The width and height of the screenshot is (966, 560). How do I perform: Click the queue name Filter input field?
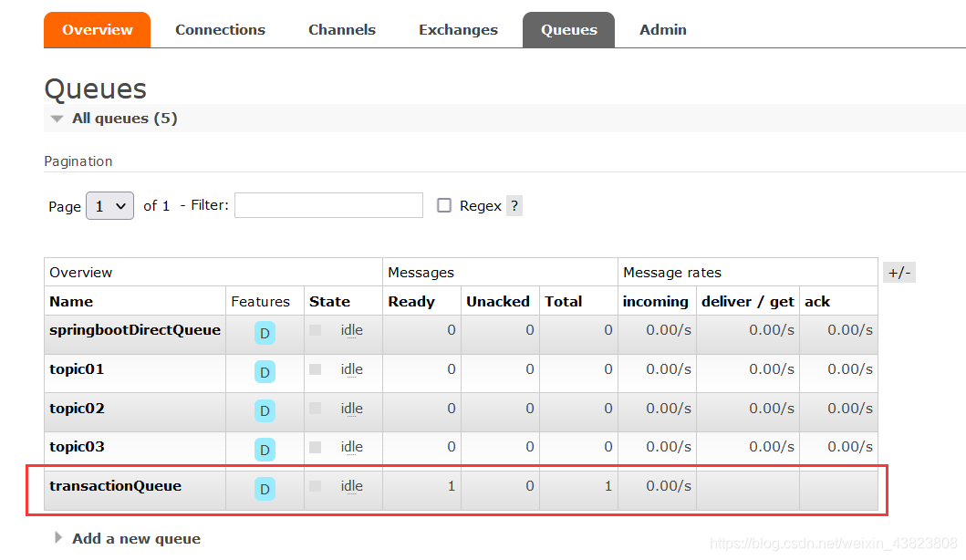pyautogui.click(x=328, y=205)
